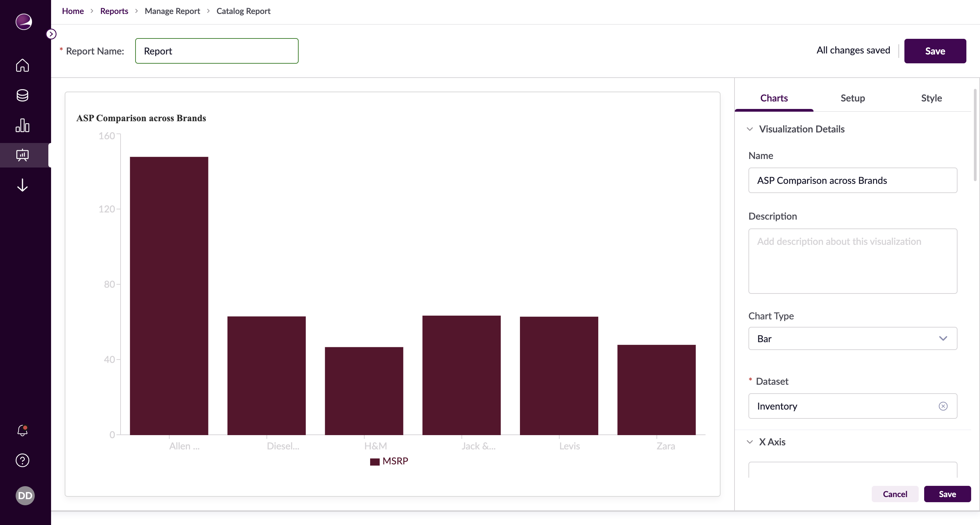Open notifications via the bell icon
The image size is (980, 525).
point(22,430)
